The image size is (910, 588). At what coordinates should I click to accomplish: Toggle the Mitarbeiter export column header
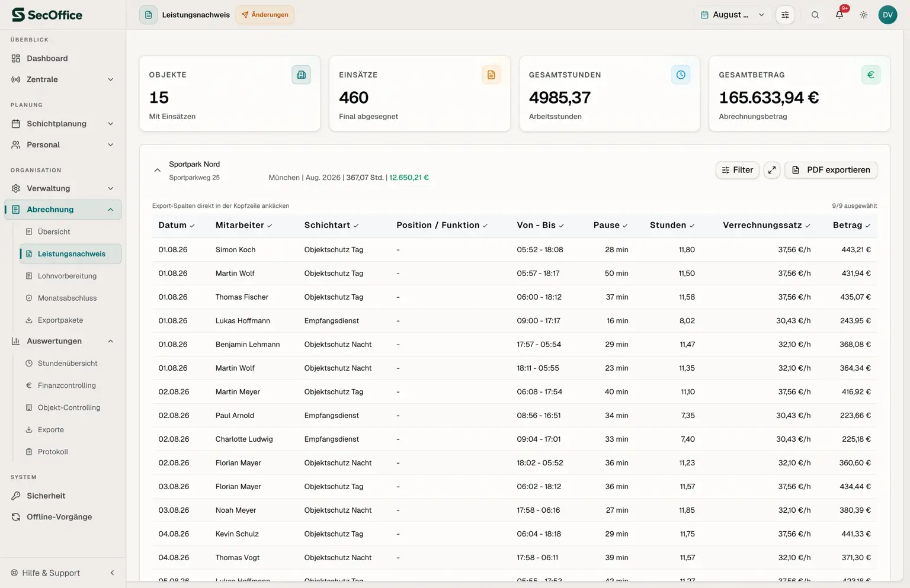pyautogui.click(x=244, y=225)
